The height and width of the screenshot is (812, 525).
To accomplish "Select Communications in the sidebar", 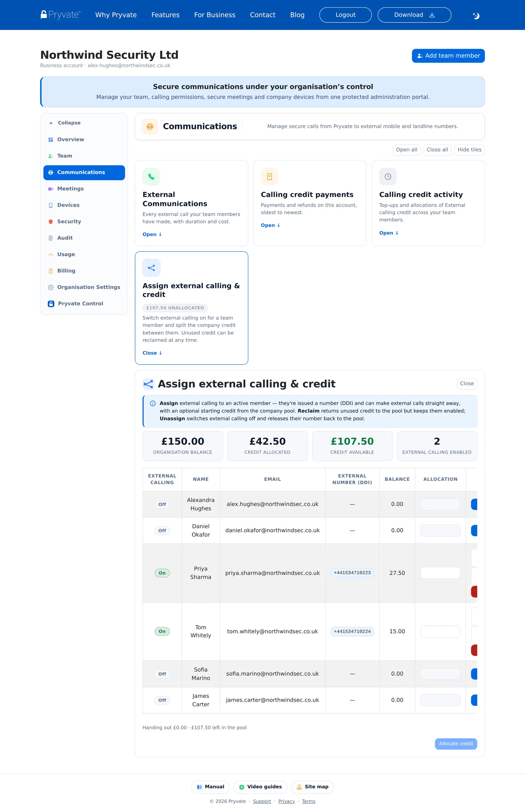I will click(84, 172).
